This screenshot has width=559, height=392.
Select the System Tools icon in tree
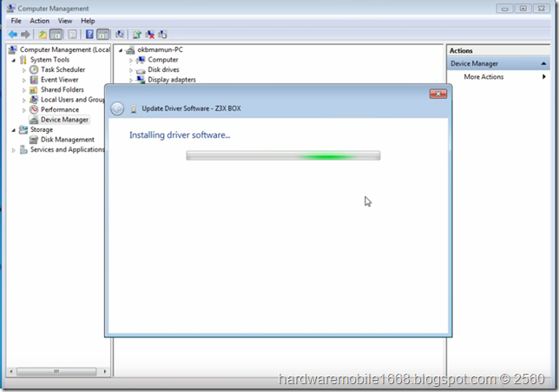(23, 60)
